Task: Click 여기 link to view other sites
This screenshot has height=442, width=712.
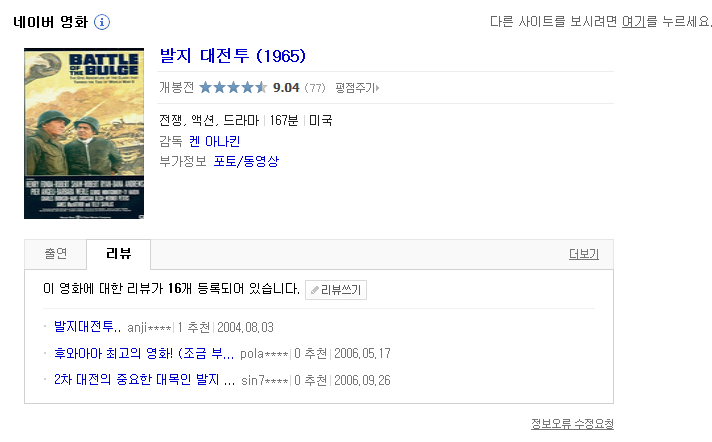Action: click(x=633, y=21)
